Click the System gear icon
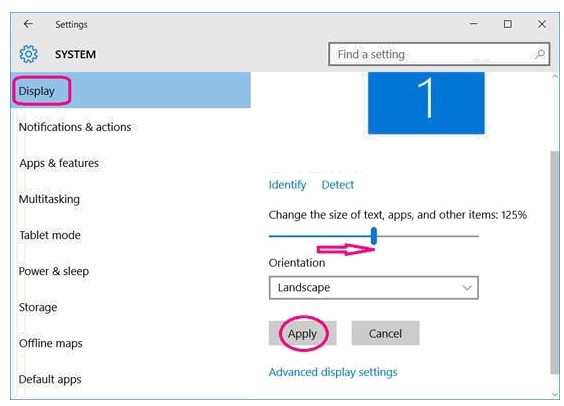The image size is (564, 406). click(28, 54)
